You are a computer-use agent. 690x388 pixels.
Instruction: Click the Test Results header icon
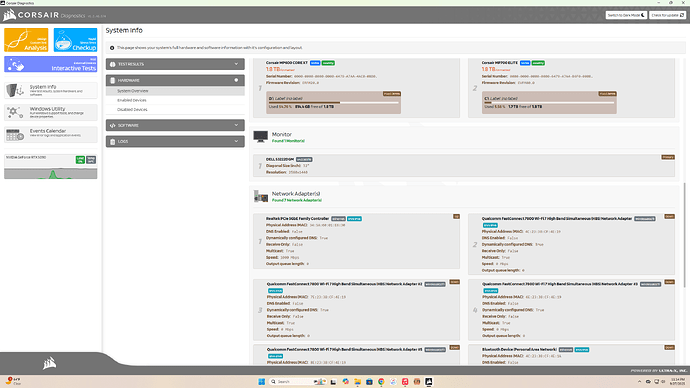click(x=113, y=64)
